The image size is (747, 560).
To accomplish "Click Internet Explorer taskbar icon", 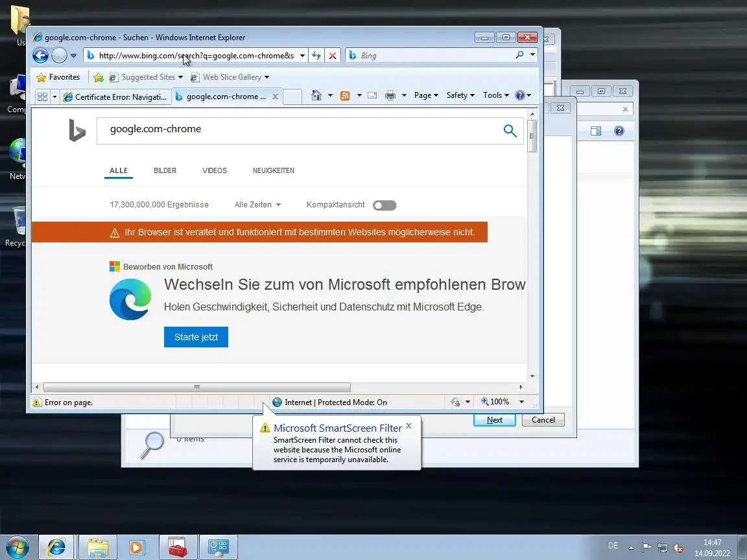I will pos(56,547).
